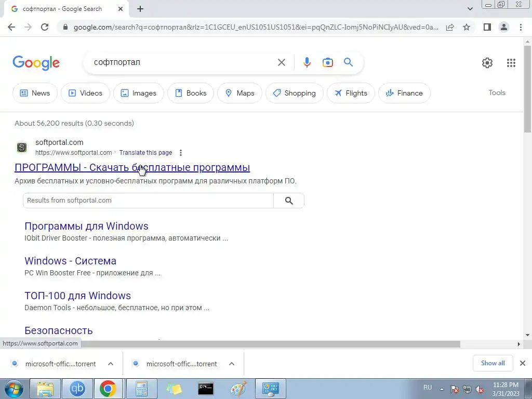The width and height of the screenshot is (532, 399).
Task: Bookmark this tab with the star icon
Action: 467,27
